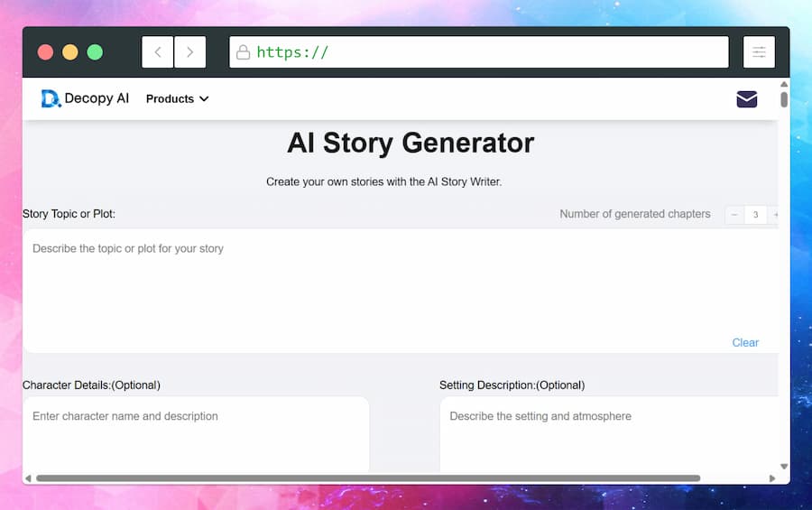Click the yellow minimize window button
Image resolution: width=812 pixels, height=510 pixels.
(69, 52)
